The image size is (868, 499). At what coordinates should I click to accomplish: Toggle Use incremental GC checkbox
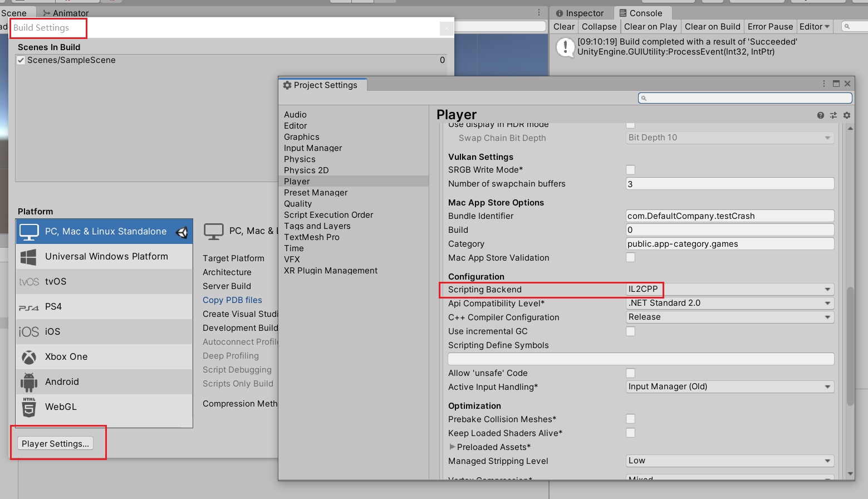[x=630, y=331]
